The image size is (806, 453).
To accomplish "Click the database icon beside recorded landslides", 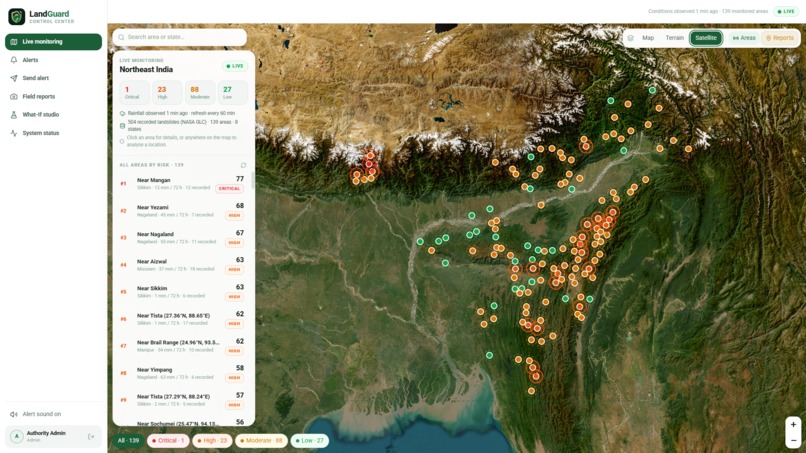I will pyautogui.click(x=122, y=126).
